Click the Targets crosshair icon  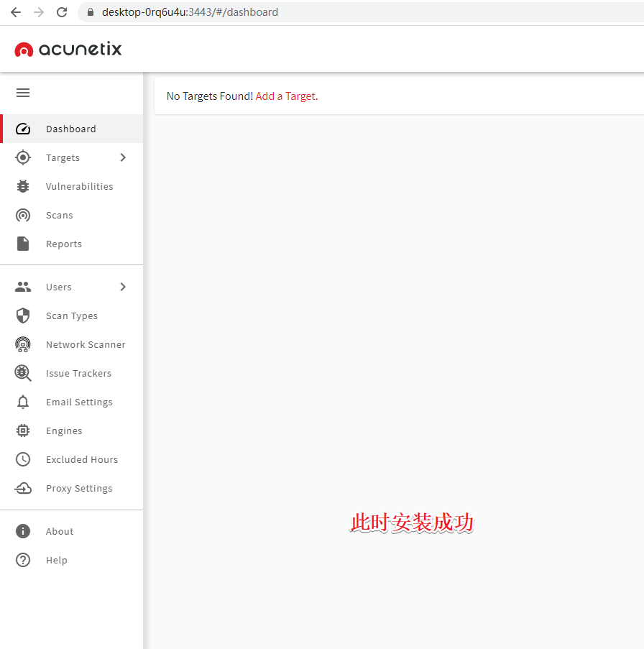[x=23, y=157]
